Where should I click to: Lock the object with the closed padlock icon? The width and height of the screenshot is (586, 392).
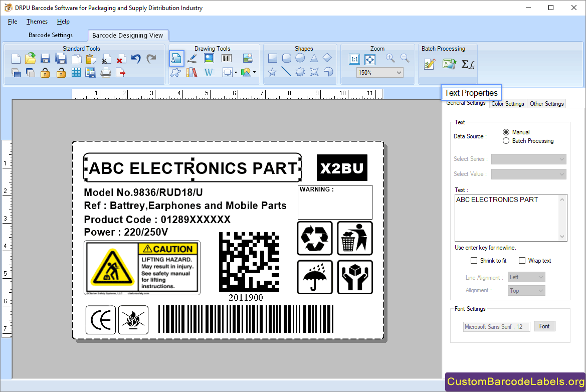point(45,73)
